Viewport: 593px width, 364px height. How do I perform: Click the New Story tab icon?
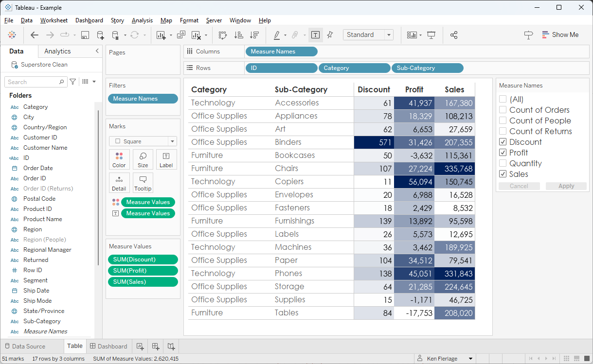click(171, 347)
